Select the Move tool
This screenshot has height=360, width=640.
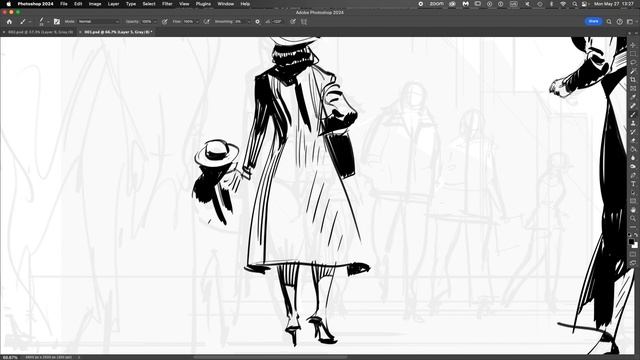[633, 45]
